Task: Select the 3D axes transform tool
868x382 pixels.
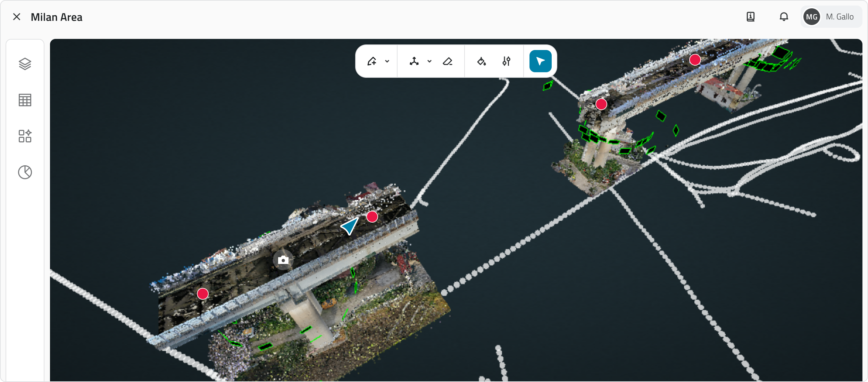Action: pos(414,61)
